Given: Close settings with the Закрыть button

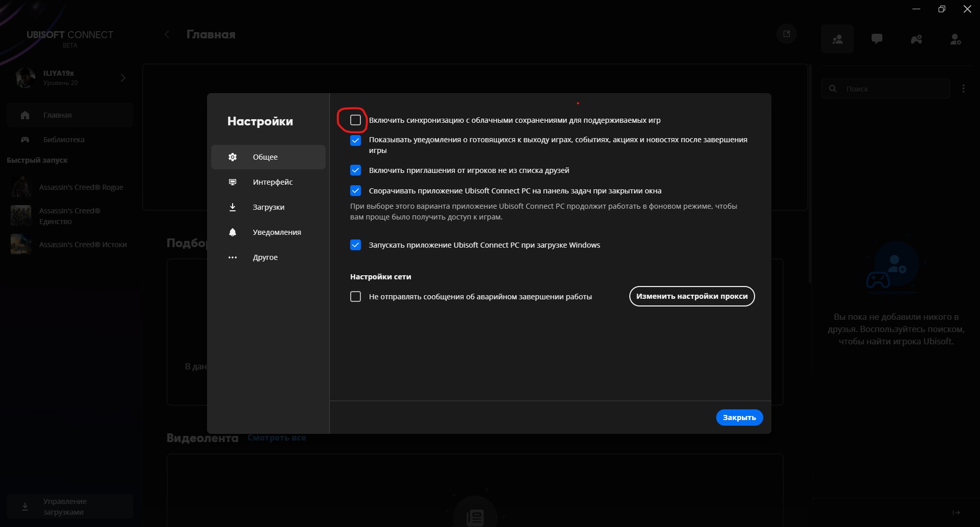Looking at the screenshot, I should (x=739, y=418).
